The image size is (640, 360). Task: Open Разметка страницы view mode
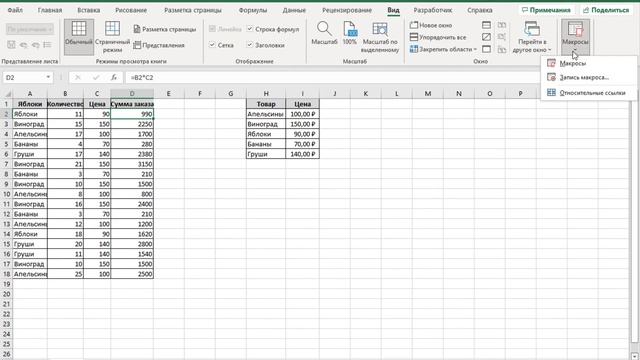164,29
